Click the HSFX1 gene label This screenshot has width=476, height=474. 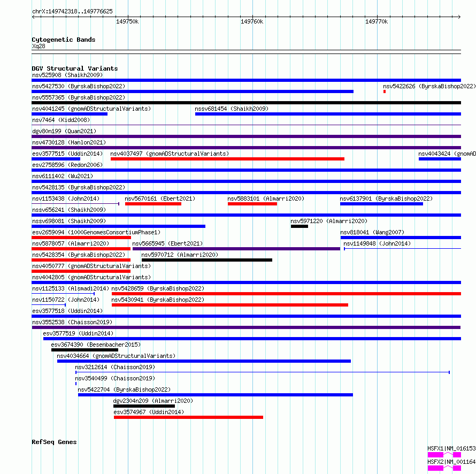(x=451, y=448)
